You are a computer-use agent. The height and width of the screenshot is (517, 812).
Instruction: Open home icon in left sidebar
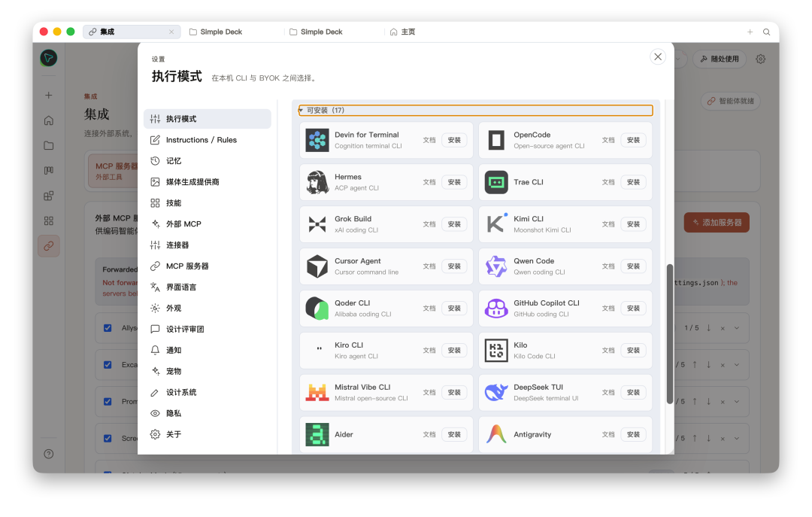(x=49, y=120)
